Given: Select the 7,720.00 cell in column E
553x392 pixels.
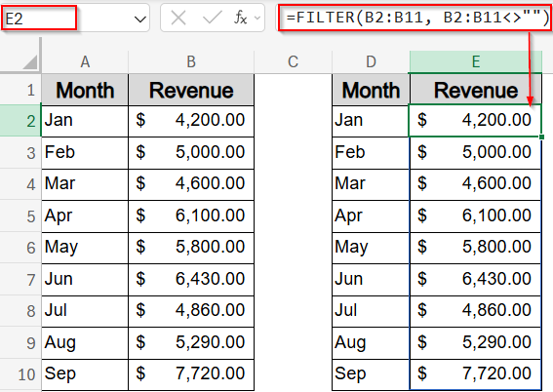Looking at the screenshot, I should tap(475, 374).
